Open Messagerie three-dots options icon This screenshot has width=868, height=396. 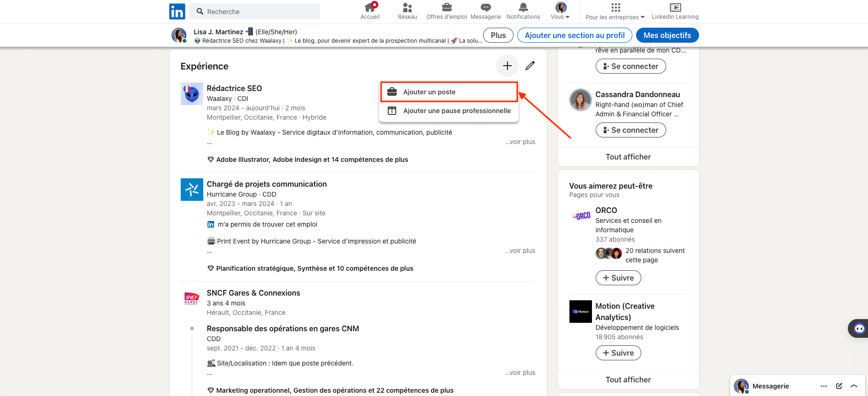pos(824,386)
